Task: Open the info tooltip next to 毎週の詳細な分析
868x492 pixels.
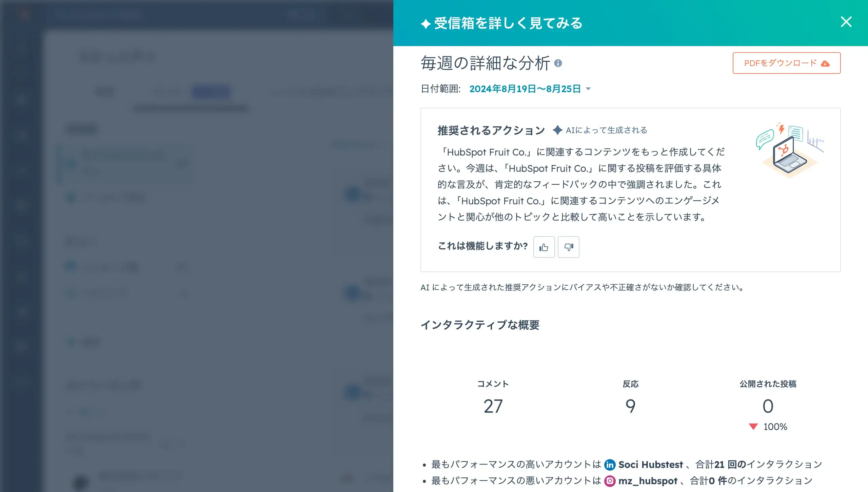Action: 558,63
